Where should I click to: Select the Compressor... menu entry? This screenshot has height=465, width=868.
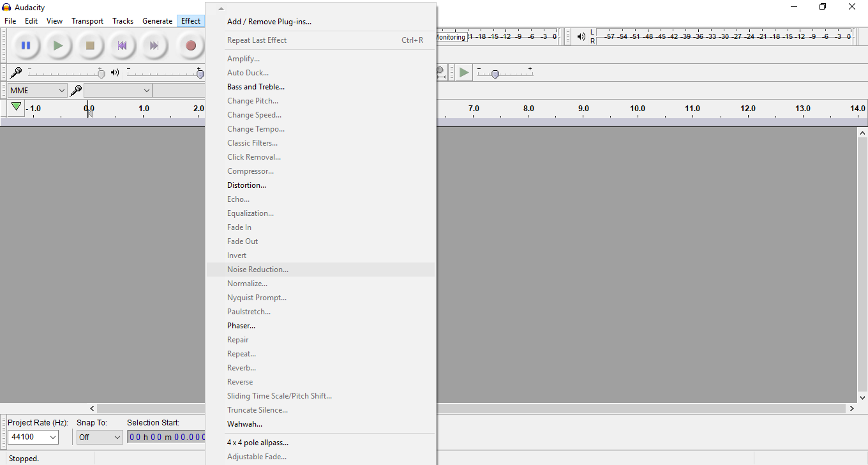click(320, 171)
